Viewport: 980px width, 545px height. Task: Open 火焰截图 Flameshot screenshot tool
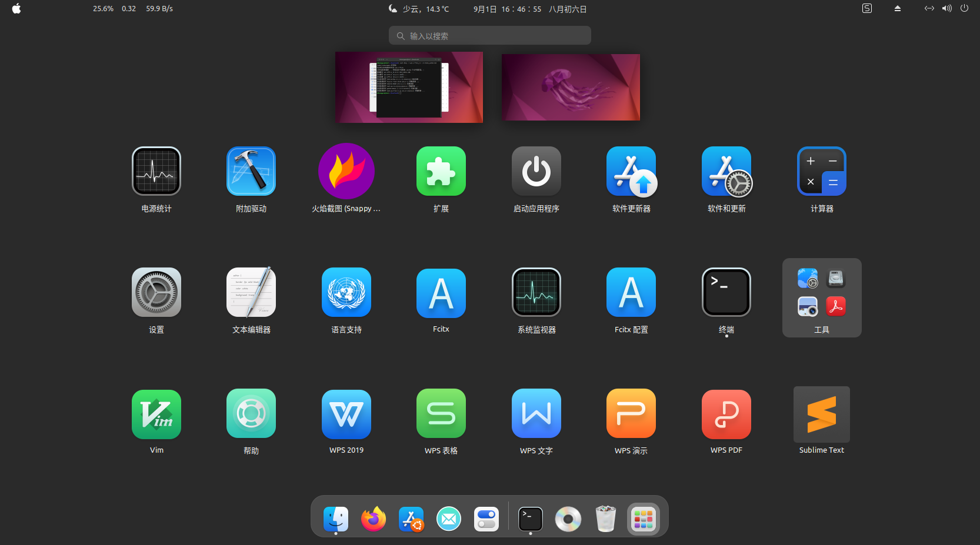[x=346, y=171]
